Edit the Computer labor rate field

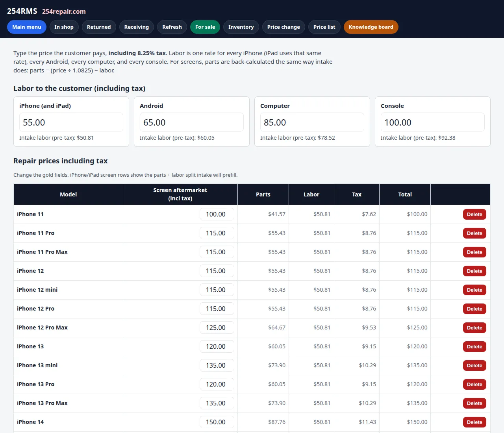[312, 122]
